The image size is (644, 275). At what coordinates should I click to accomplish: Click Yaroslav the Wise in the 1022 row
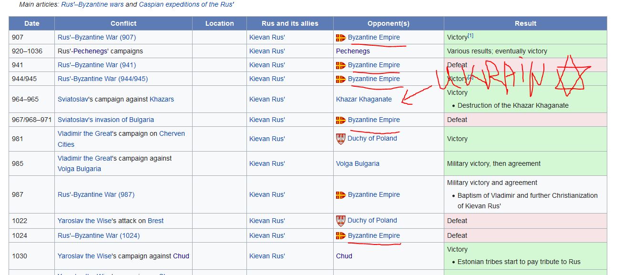click(84, 221)
